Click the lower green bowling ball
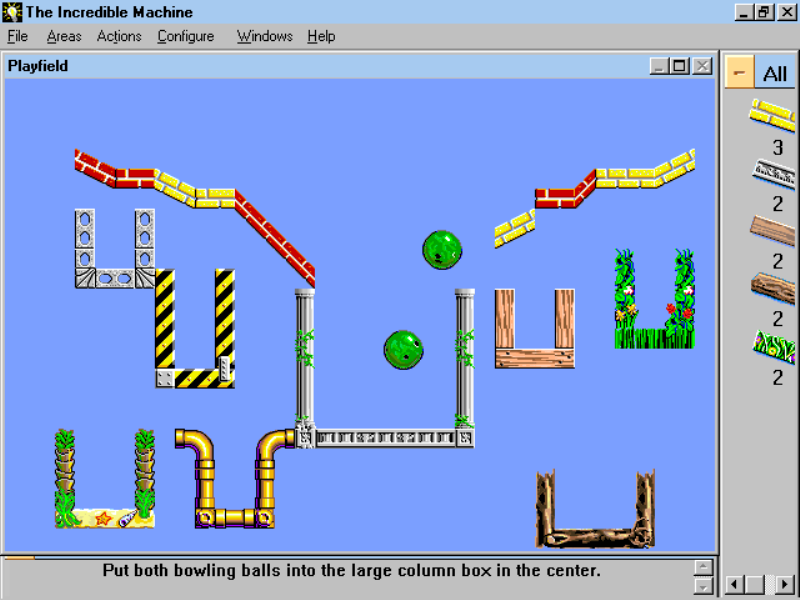The width and height of the screenshot is (800, 600). click(x=404, y=349)
